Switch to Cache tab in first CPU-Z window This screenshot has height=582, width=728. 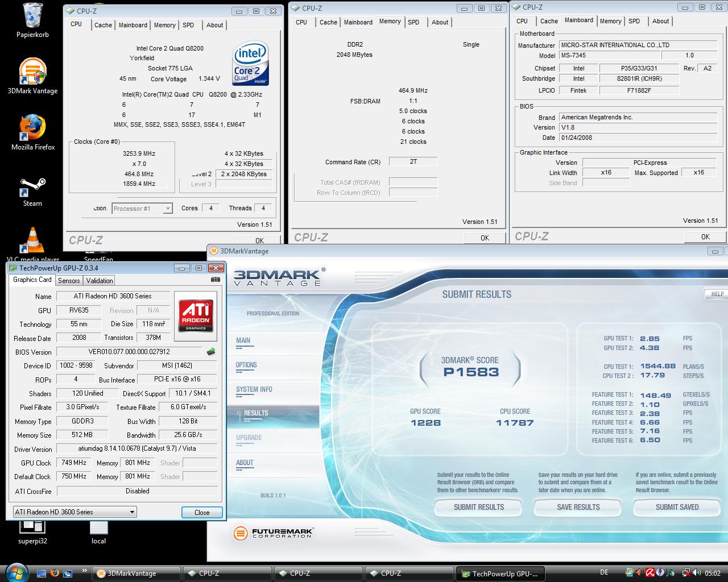[103, 25]
